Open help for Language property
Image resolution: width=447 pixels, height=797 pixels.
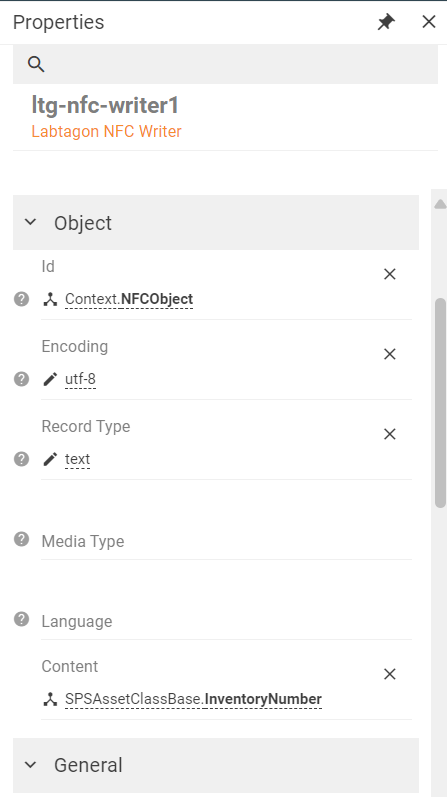pyautogui.click(x=21, y=619)
